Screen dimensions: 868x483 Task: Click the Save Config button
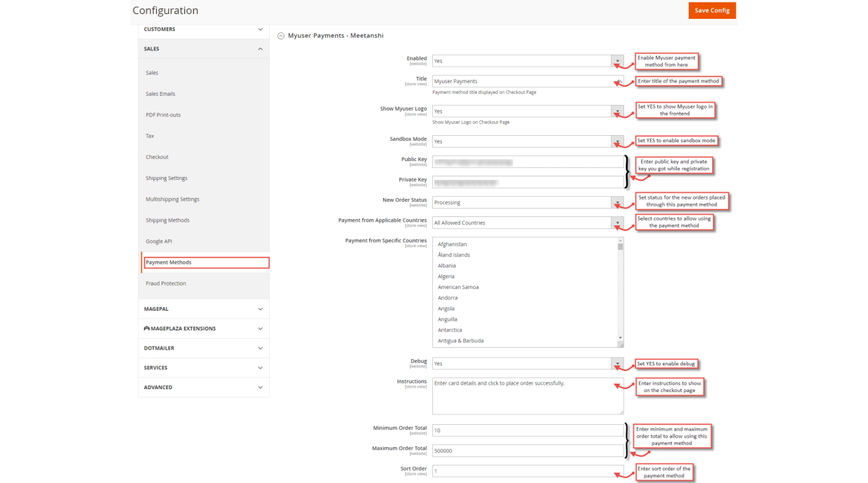pos(712,10)
